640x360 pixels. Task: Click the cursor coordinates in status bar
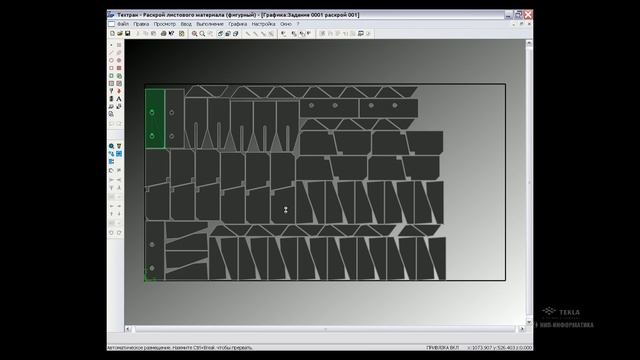point(500,348)
